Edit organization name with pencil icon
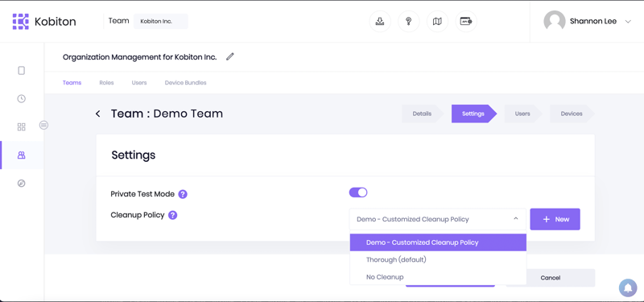This screenshot has height=302, width=644. (230, 56)
